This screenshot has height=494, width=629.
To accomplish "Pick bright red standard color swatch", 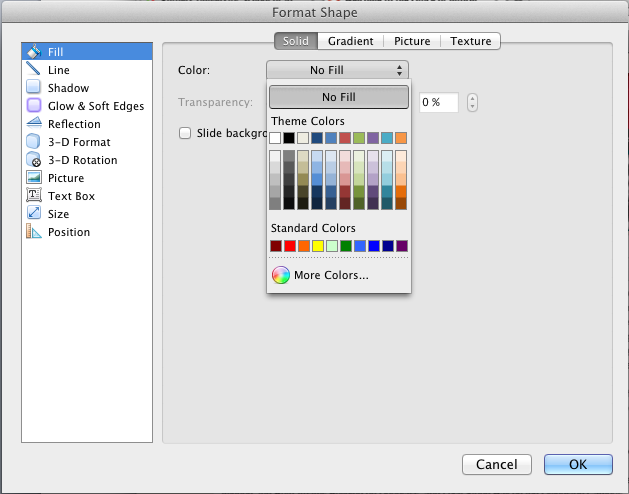I will coord(290,246).
